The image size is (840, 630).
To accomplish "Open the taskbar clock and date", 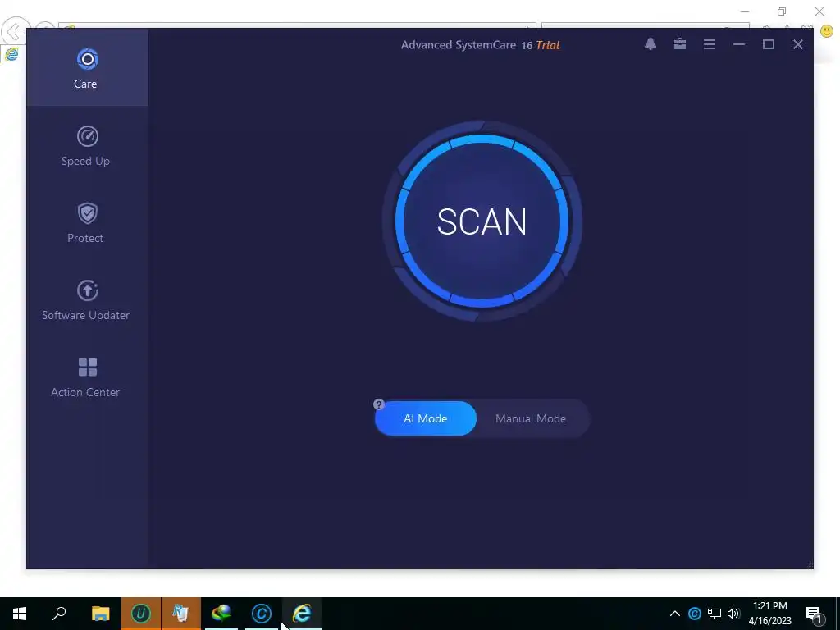I will pos(769,614).
